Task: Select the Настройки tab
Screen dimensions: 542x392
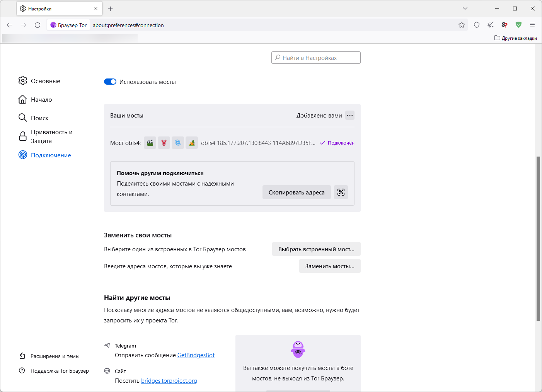Action: pos(59,9)
